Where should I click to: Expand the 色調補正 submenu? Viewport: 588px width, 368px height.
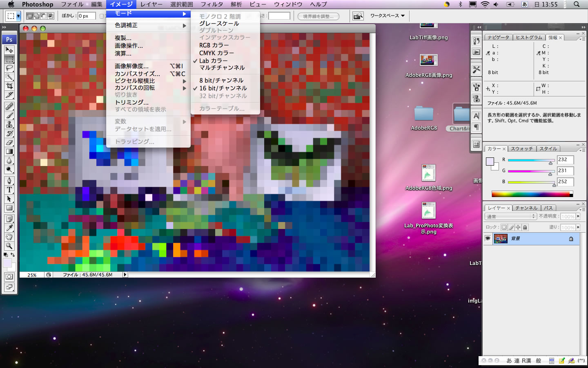pyautogui.click(x=148, y=25)
